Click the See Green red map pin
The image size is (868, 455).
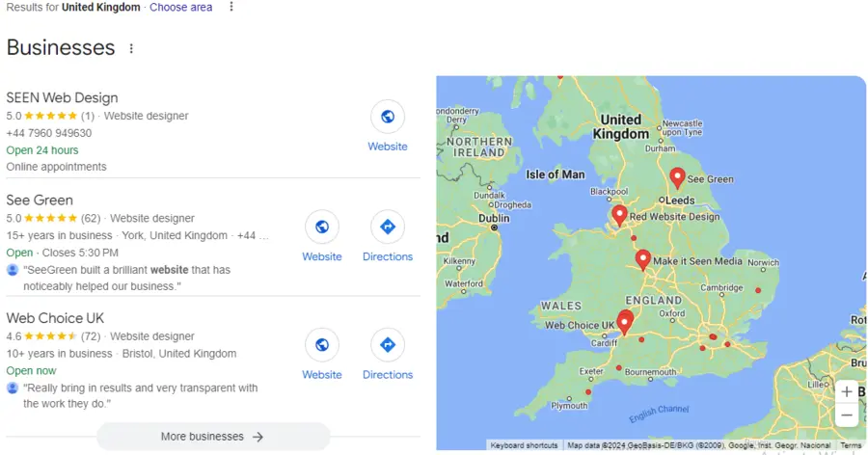677,177
